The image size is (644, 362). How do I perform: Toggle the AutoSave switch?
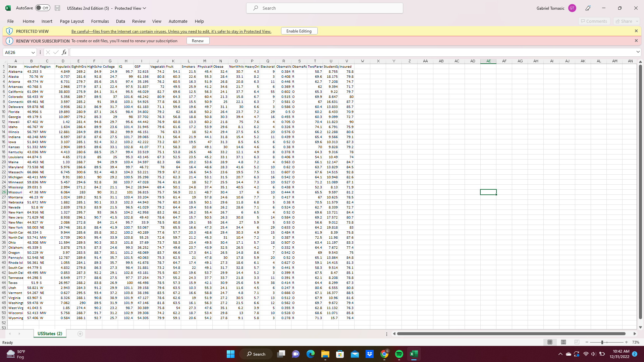[x=43, y=8]
